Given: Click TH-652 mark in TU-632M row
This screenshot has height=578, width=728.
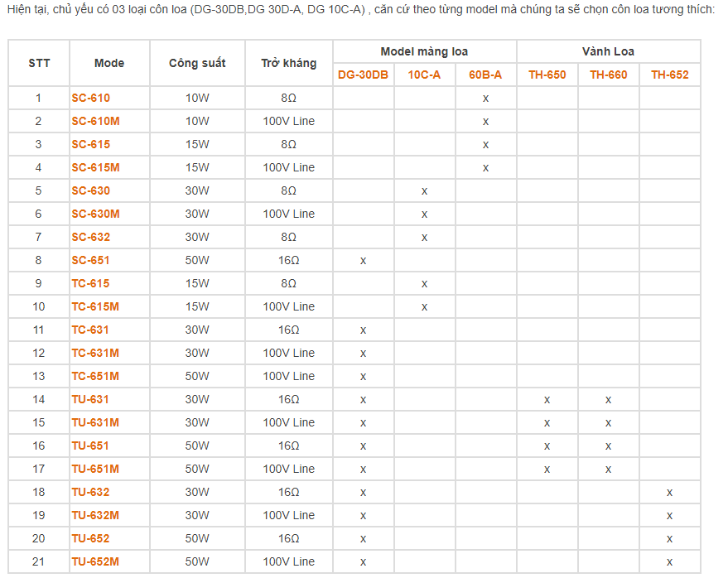Looking at the screenshot, I should [x=669, y=516].
